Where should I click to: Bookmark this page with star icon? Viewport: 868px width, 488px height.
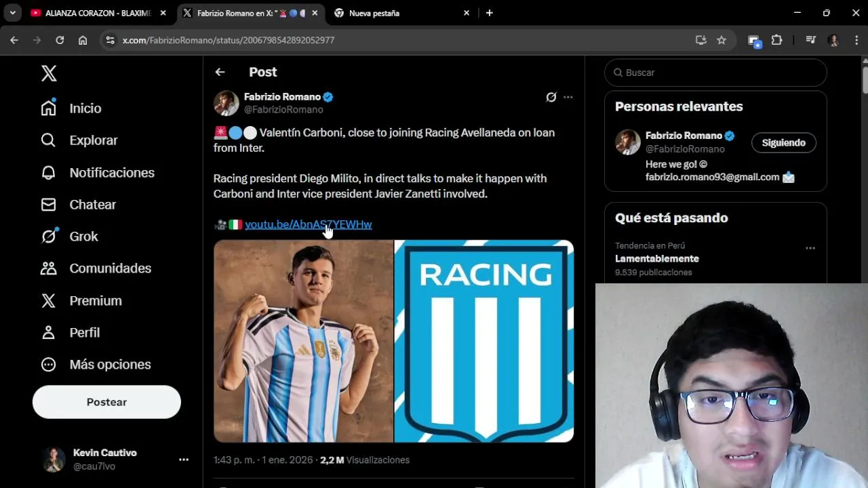point(722,40)
